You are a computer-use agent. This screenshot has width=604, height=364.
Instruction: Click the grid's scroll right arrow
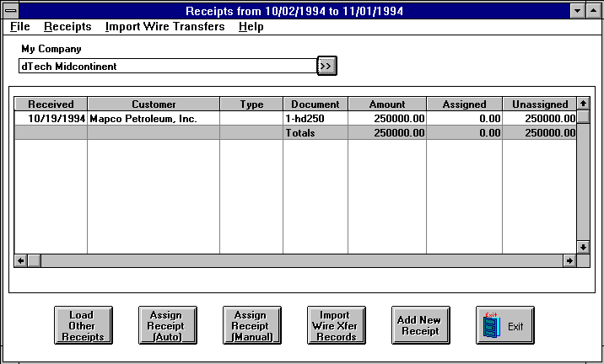coord(569,260)
